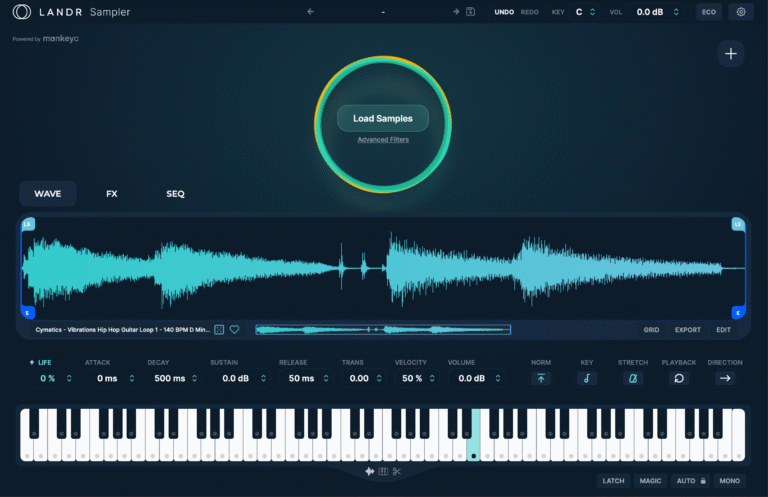Image resolution: width=768 pixels, height=497 pixels.
Task: Adjust RELEASE stepper arrows
Action: coord(326,378)
